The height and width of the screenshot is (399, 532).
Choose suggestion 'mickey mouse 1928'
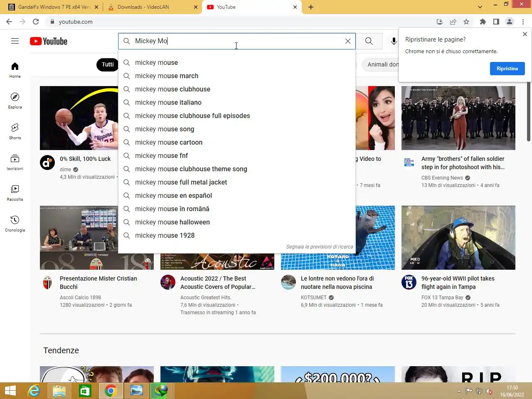[237, 235]
